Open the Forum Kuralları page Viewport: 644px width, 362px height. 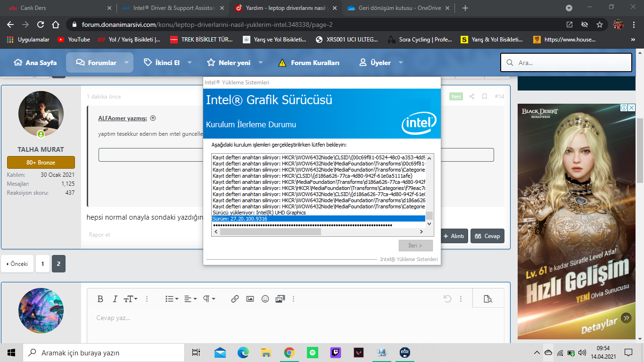coord(309,63)
